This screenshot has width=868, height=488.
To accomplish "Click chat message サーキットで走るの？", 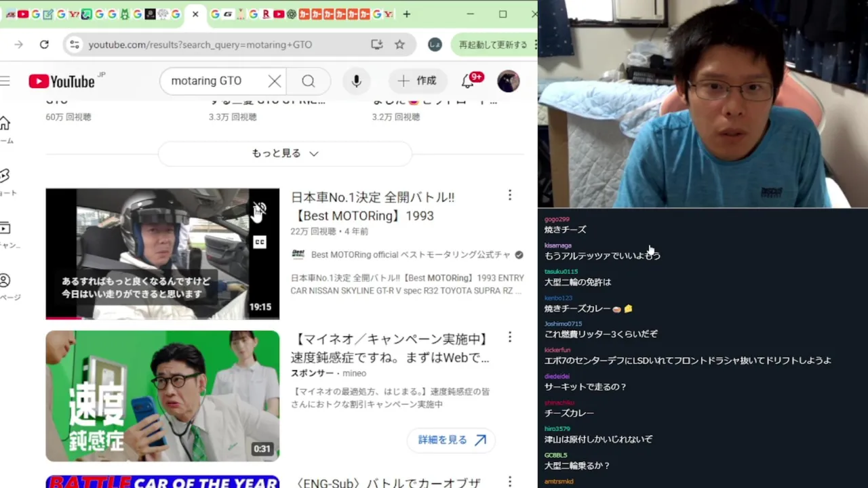I will (x=585, y=387).
